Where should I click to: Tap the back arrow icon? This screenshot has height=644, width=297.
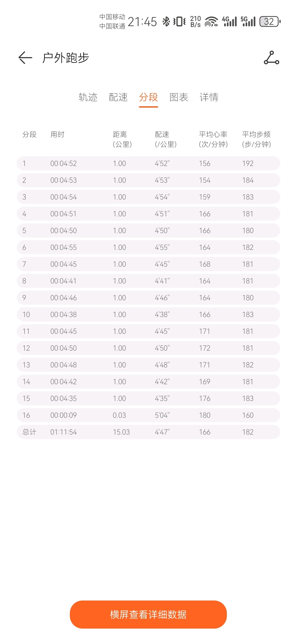25,58
